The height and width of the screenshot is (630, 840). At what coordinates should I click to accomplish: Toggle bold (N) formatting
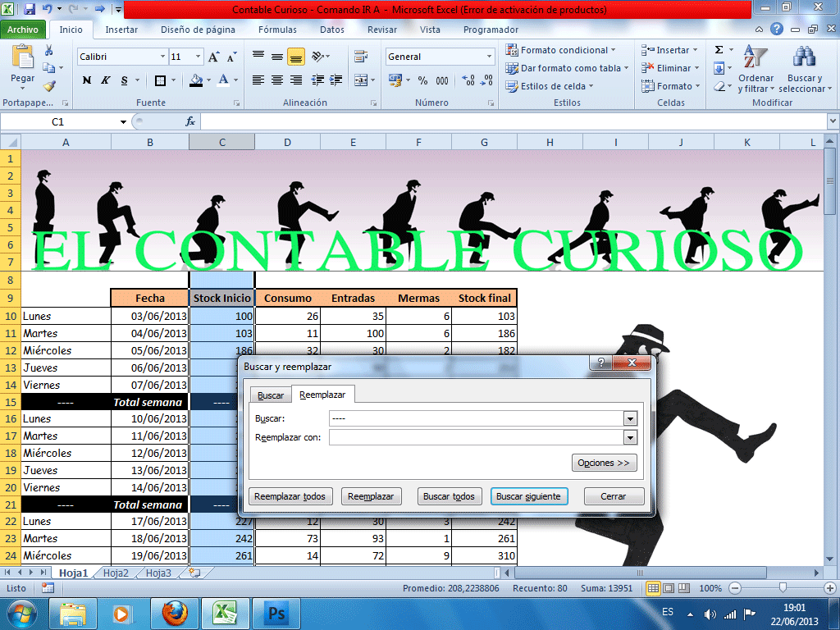[x=87, y=80]
